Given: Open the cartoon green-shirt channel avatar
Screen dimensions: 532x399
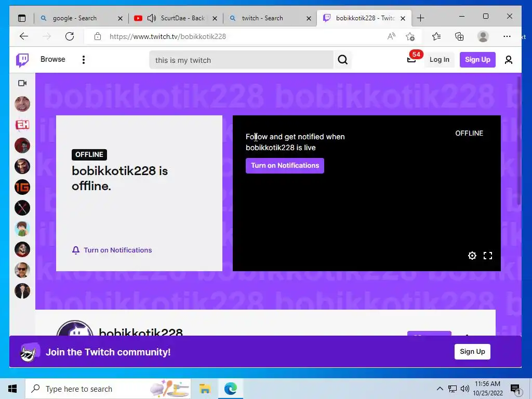Looking at the screenshot, I should pos(22,229).
